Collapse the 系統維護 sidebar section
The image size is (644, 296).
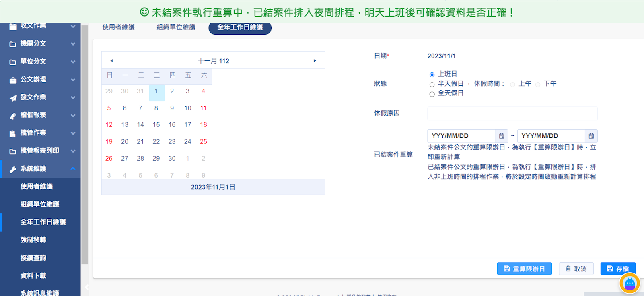click(x=73, y=169)
